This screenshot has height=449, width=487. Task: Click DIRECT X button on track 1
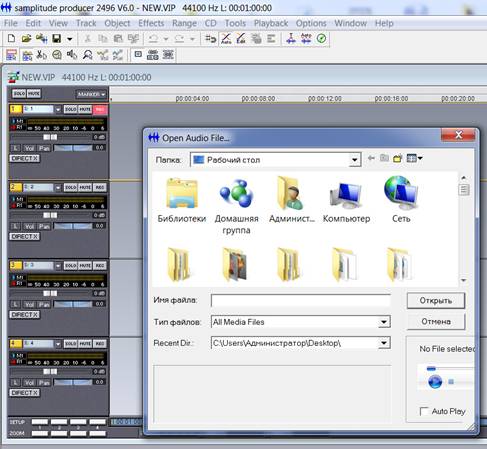pos(25,159)
